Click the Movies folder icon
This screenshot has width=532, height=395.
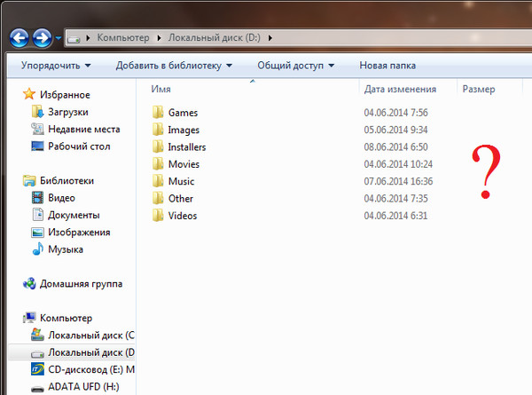click(158, 163)
